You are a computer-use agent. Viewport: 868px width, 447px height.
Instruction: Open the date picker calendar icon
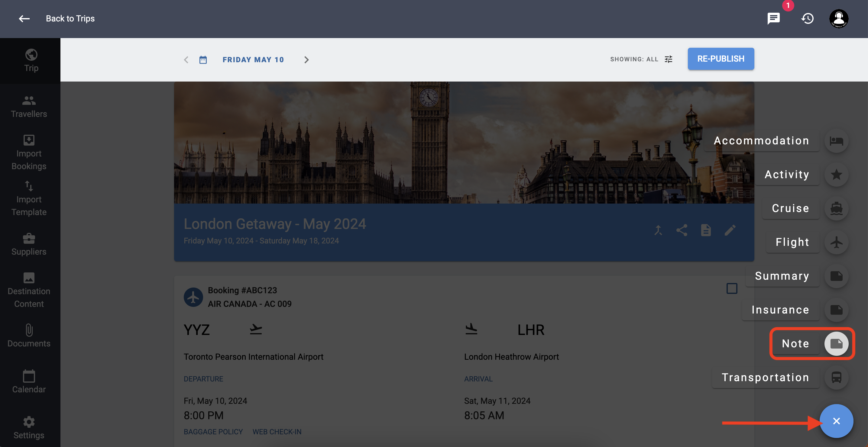pyautogui.click(x=203, y=59)
